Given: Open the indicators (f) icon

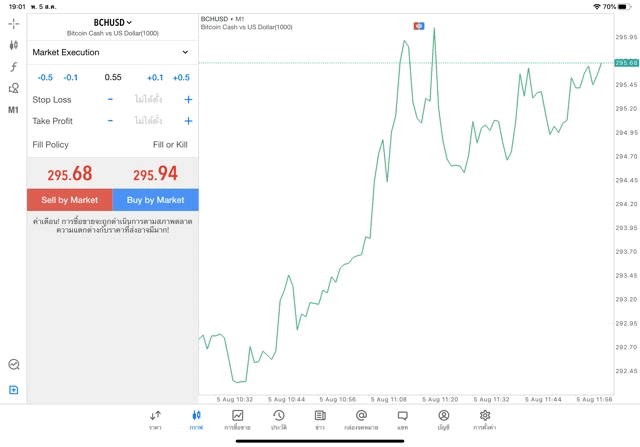Looking at the screenshot, I should (x=14, y=67).
